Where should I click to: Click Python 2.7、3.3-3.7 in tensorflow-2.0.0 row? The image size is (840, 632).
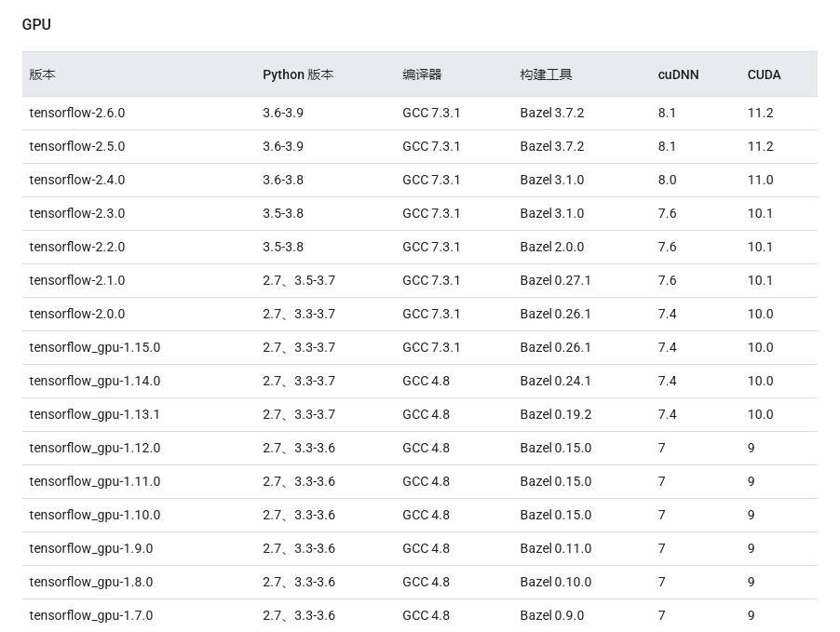(x=299, y=314)
